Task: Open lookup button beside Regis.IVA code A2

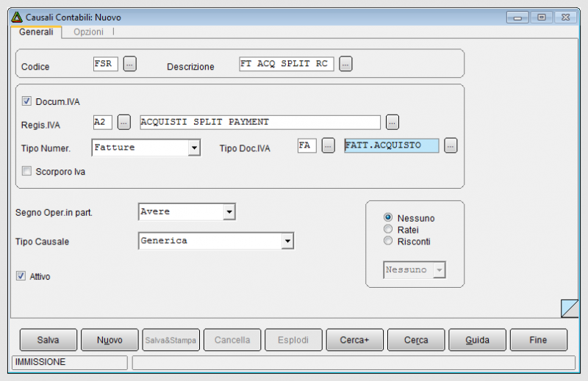Action: pos(124,122)
